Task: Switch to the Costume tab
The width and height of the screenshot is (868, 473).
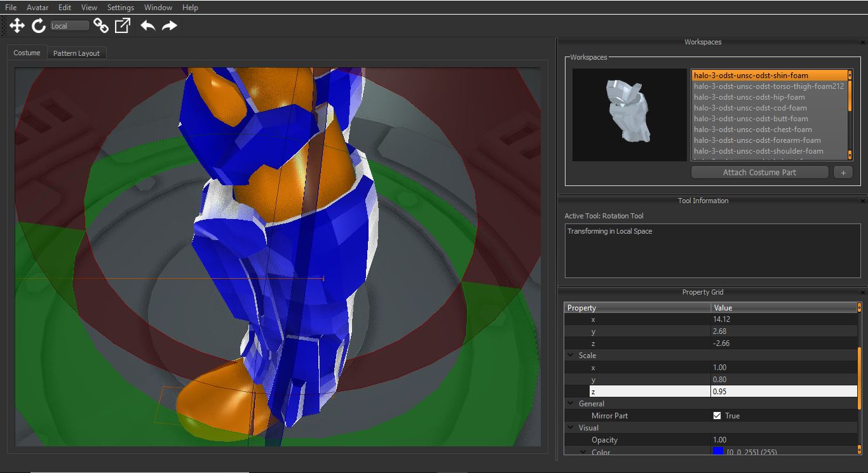Action: point(27,53)
